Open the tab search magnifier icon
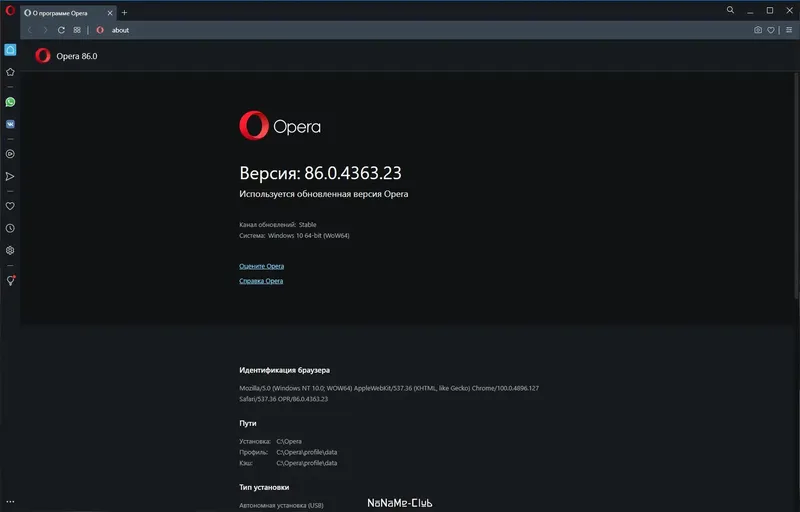 pyautogui.click(x=731, y=10)
